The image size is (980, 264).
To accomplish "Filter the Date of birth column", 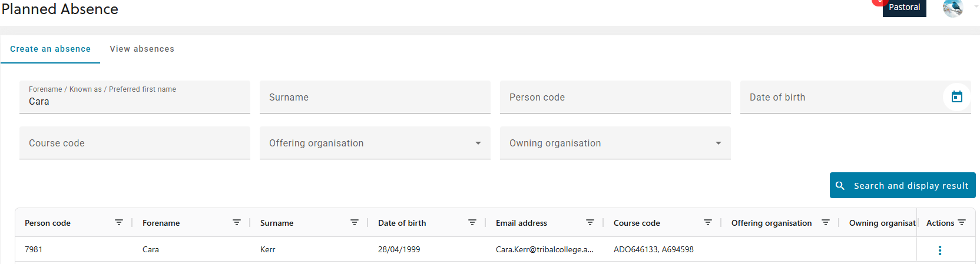I will (x=472, y=223).
